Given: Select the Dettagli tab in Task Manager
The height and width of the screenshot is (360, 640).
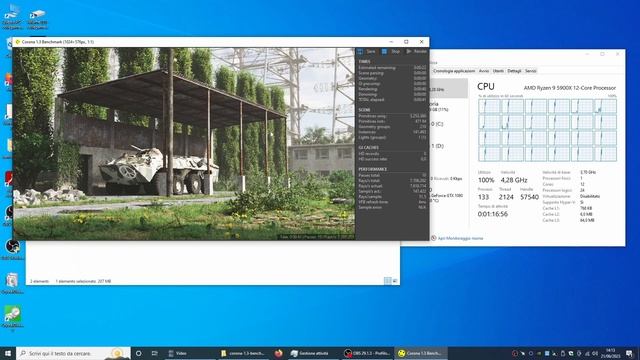Looking at the screenshot, I should 514,71.
